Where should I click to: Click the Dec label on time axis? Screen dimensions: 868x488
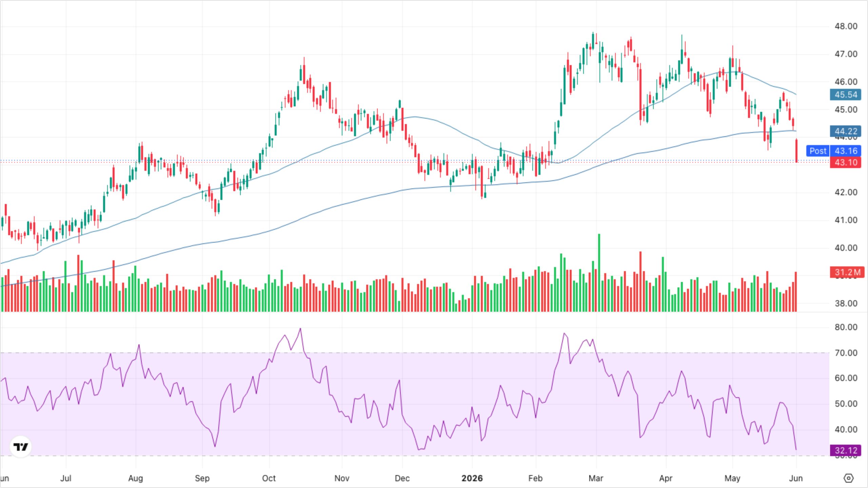click(x=402, y=478)
